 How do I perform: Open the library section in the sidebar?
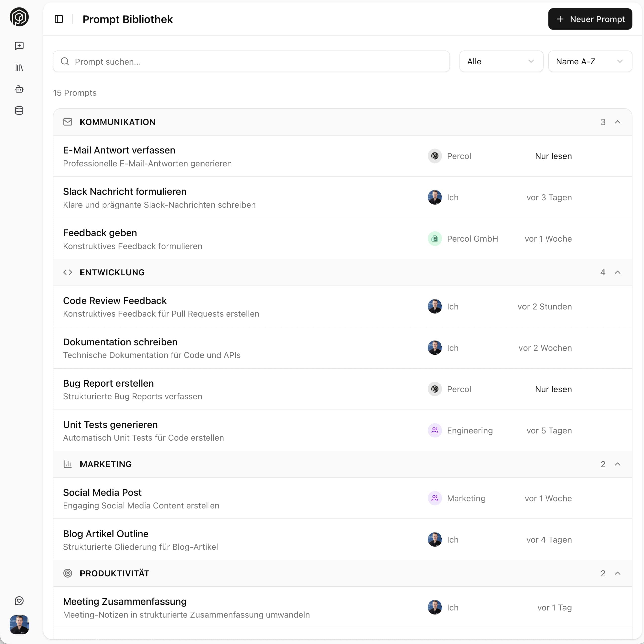[19, 67]
